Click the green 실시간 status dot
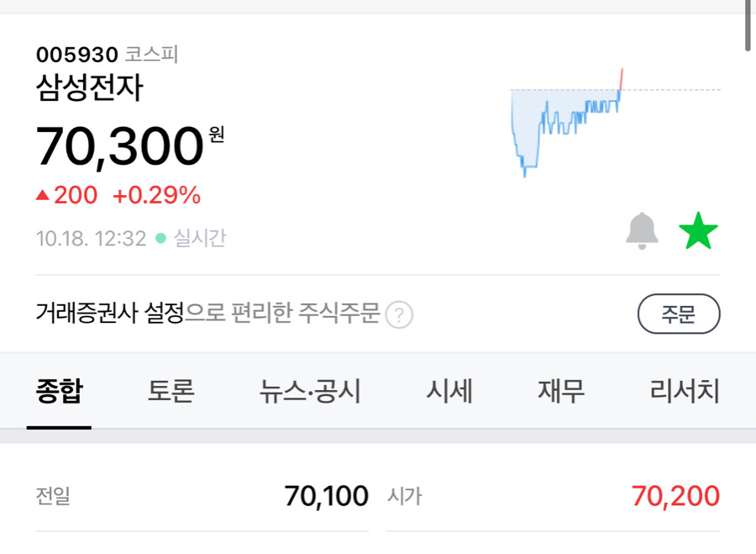This screenshot has height=554, width=756. [x=160, y=239]
